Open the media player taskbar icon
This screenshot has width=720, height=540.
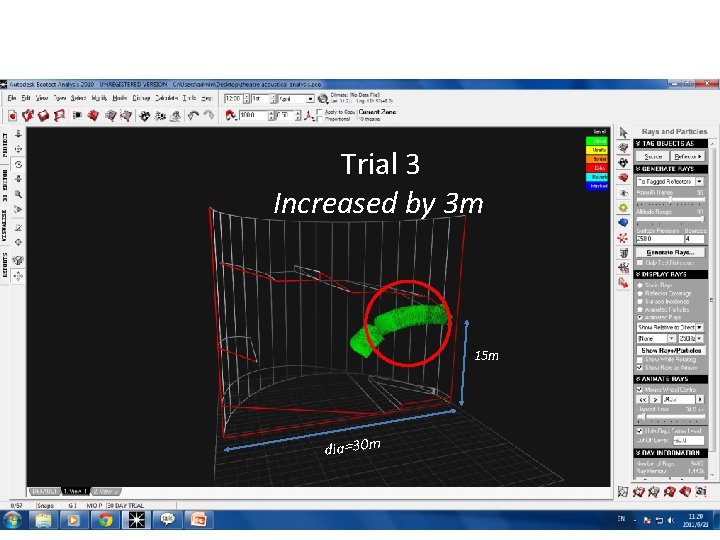(x=73, y=520)
